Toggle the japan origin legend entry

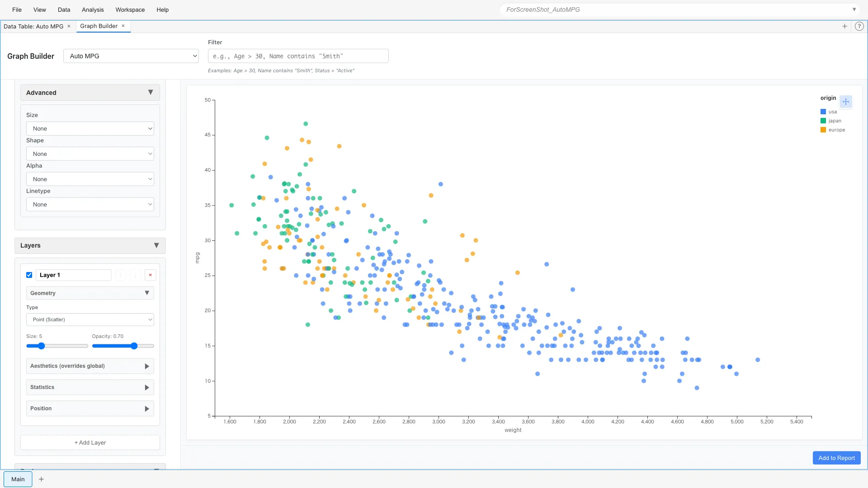[x=832, y=121]
